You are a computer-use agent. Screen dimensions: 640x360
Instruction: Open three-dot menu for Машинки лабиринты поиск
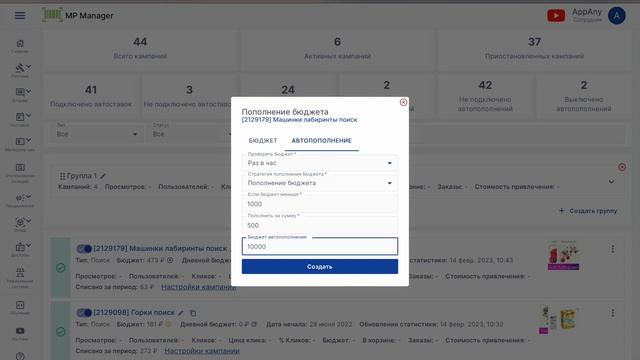pyautogui.click(x=613, y=249)
